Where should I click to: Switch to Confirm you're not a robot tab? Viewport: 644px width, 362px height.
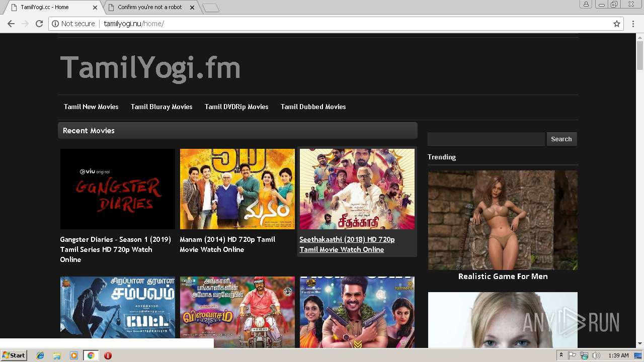pos(150,8)
